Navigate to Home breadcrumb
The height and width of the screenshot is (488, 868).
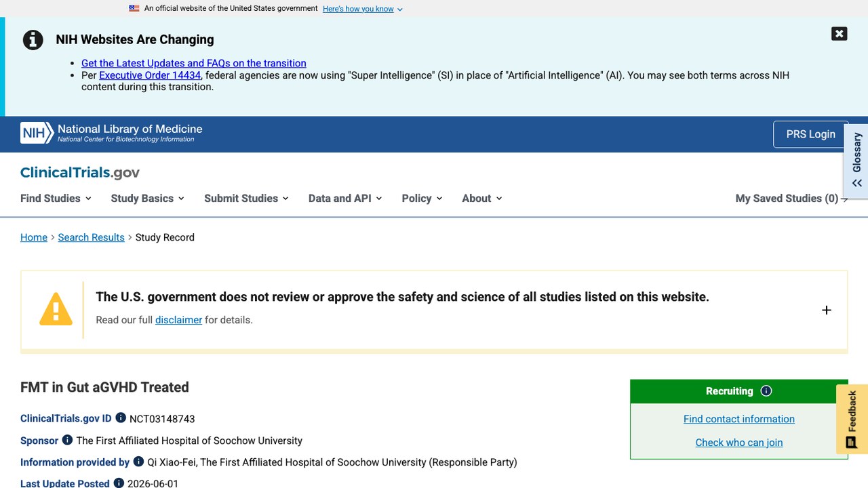pyautogui.click(x=34, y=237)
